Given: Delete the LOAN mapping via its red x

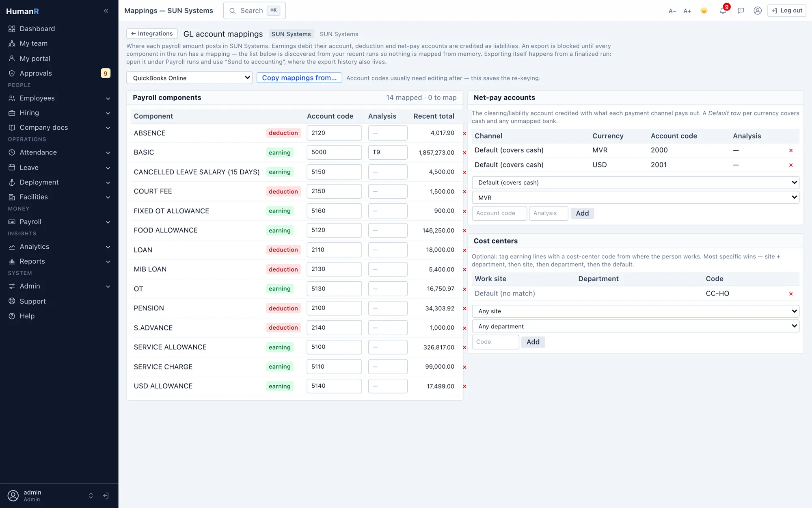Looking at the screenshot, I should coord(464,250).
